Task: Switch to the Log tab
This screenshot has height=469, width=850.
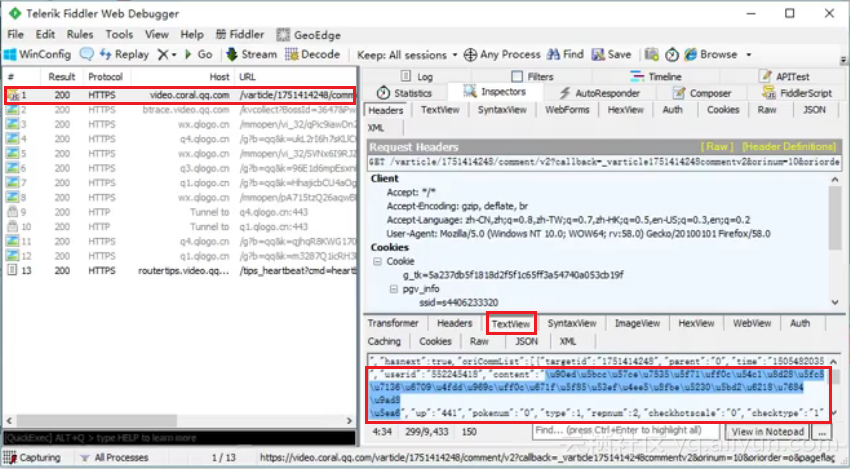Action: coord(417,76)
